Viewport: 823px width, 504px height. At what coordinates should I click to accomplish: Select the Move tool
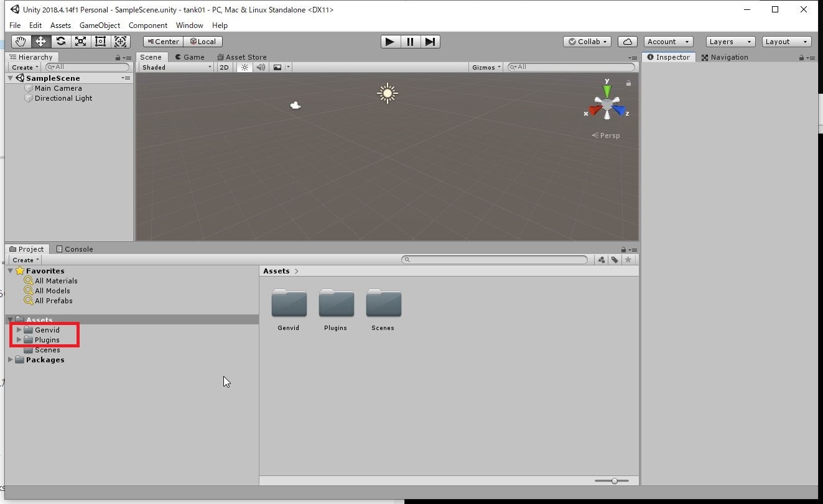[40, 42]
